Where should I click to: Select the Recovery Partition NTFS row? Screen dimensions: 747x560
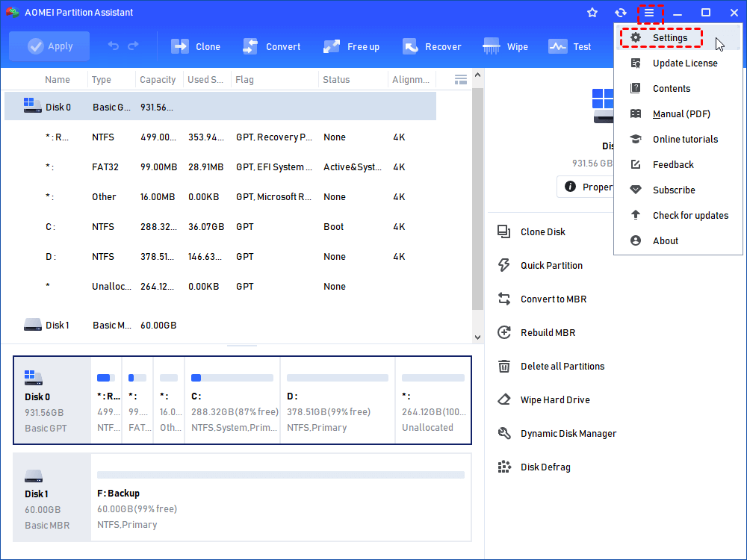(220, 137)
